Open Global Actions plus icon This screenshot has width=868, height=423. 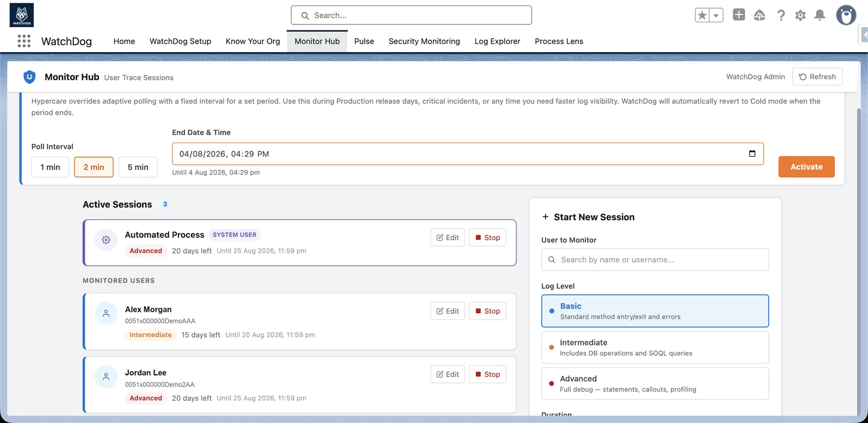coord(739,15)
